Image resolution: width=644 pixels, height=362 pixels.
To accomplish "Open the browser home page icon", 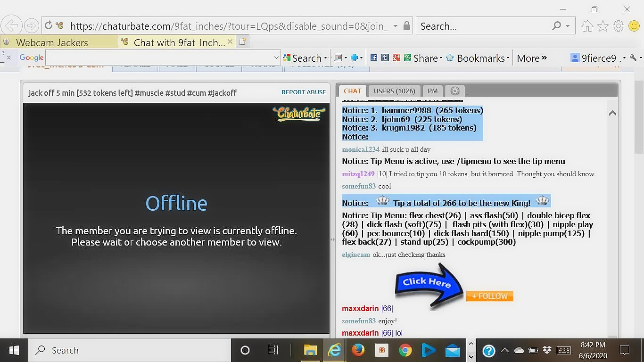I will (587, 26).
